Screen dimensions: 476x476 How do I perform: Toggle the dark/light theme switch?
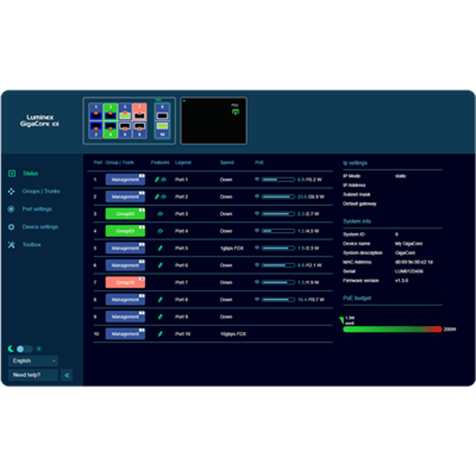(x=24, y=349)
